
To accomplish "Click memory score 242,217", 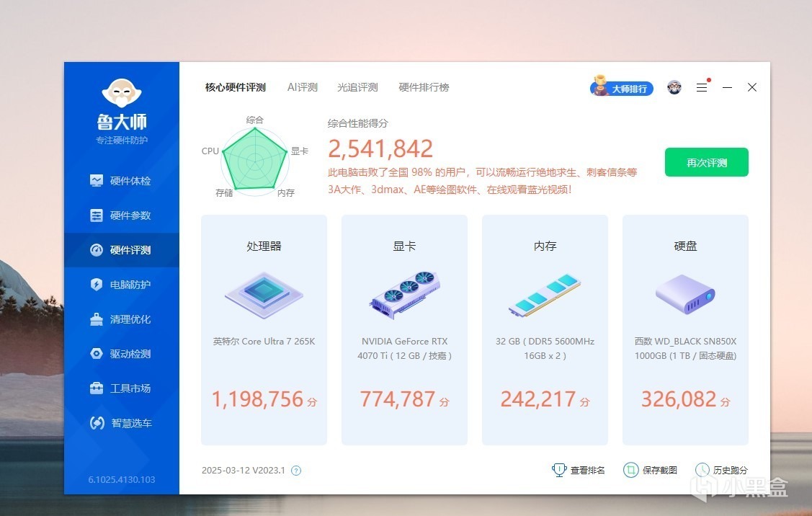I will click(538, 399).
